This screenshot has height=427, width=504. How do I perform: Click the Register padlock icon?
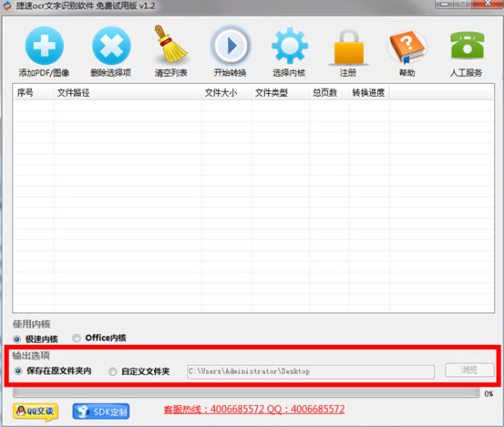point(349,47)
